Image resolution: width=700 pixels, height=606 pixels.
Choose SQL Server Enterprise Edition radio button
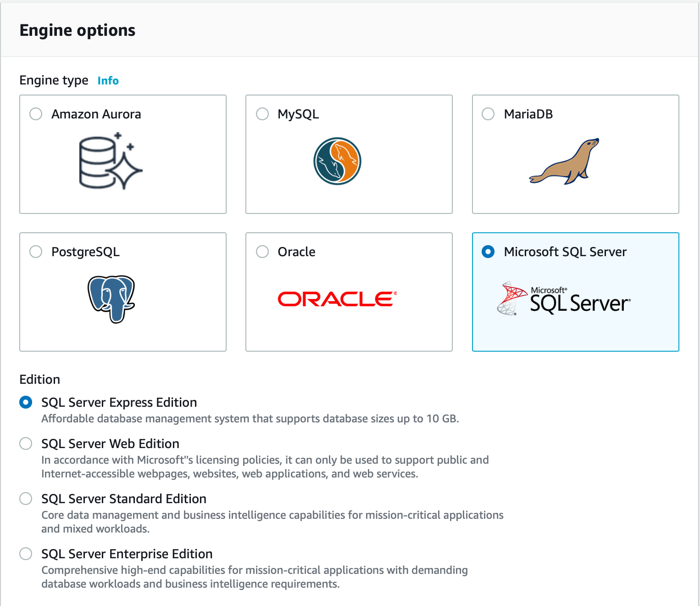pos(26,554)
